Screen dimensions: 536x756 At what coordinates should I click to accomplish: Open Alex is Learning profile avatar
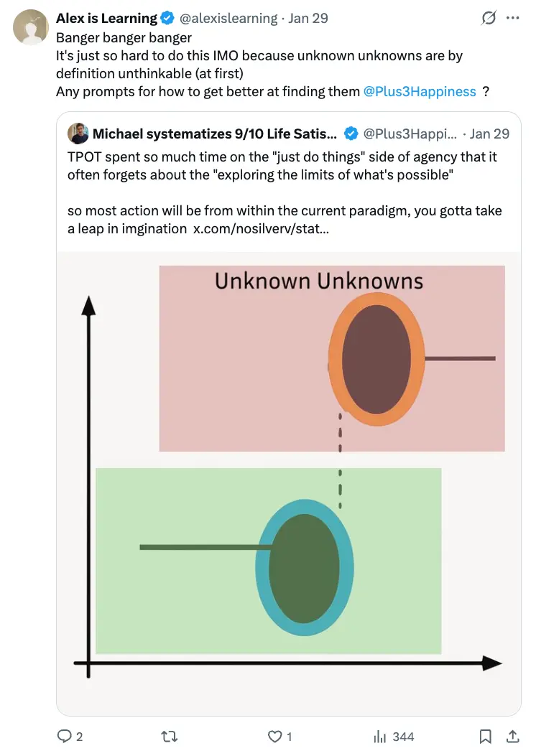point(29,27)
